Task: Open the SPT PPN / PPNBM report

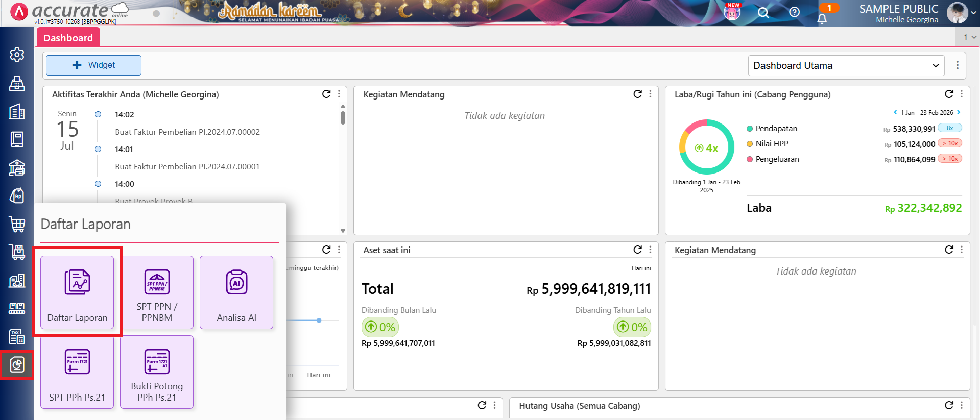Action: tap(157, 292)
